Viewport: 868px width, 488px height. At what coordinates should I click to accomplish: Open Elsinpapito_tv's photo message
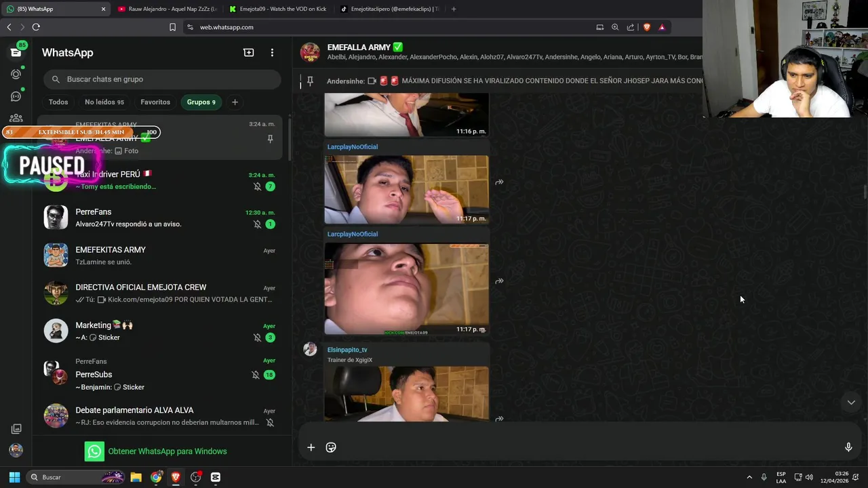click(406, 394)
